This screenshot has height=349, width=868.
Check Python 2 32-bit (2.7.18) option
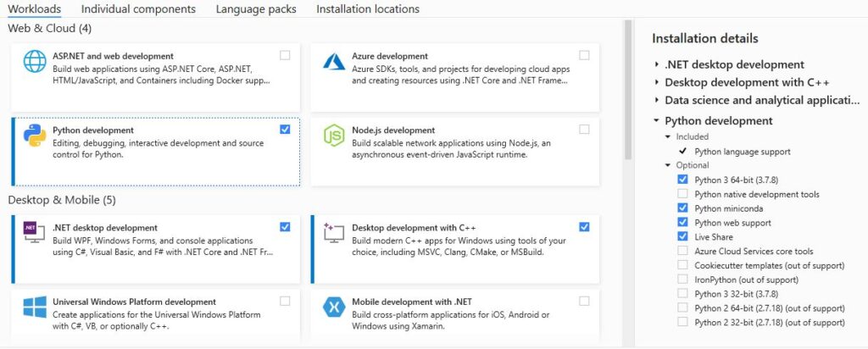682,322
